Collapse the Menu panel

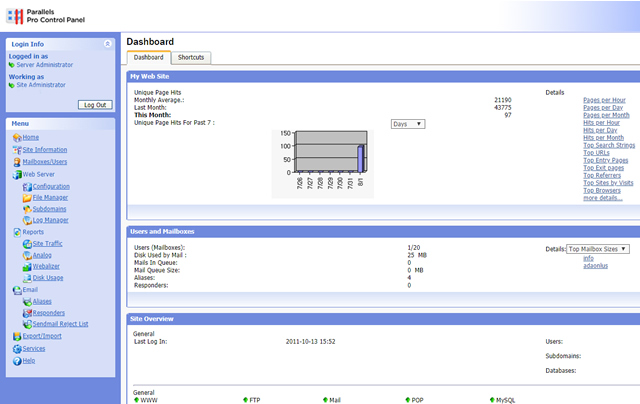108,123
